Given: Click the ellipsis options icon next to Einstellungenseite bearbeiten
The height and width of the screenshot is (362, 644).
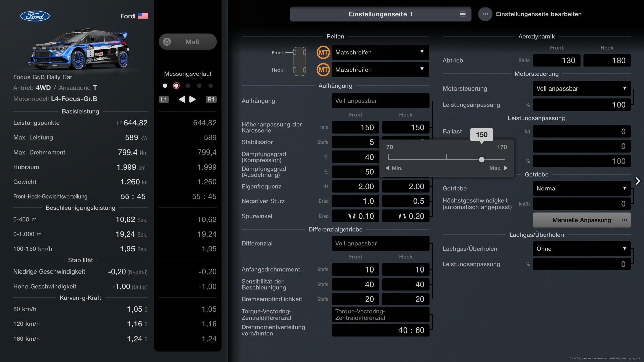Looking at the screenshot, I should [485, 14].
